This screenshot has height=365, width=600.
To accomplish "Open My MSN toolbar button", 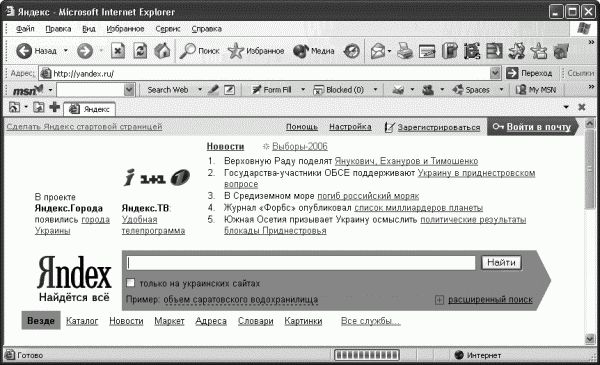I will click(536, 90).
